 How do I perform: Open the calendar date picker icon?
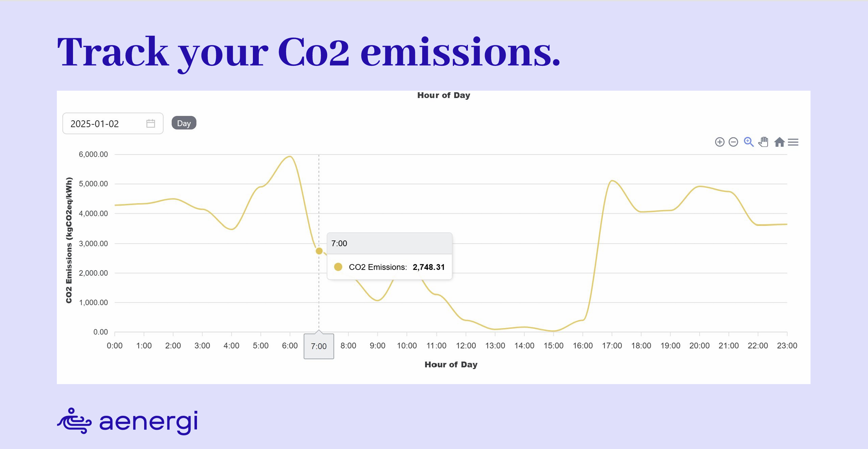[151, 124]
